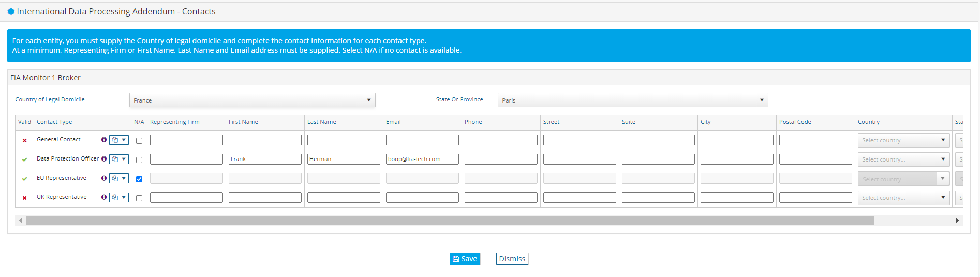Open the State Or Province dropdown showing Paris
This screenshot has width=980, height=277.
click(633, 100)
